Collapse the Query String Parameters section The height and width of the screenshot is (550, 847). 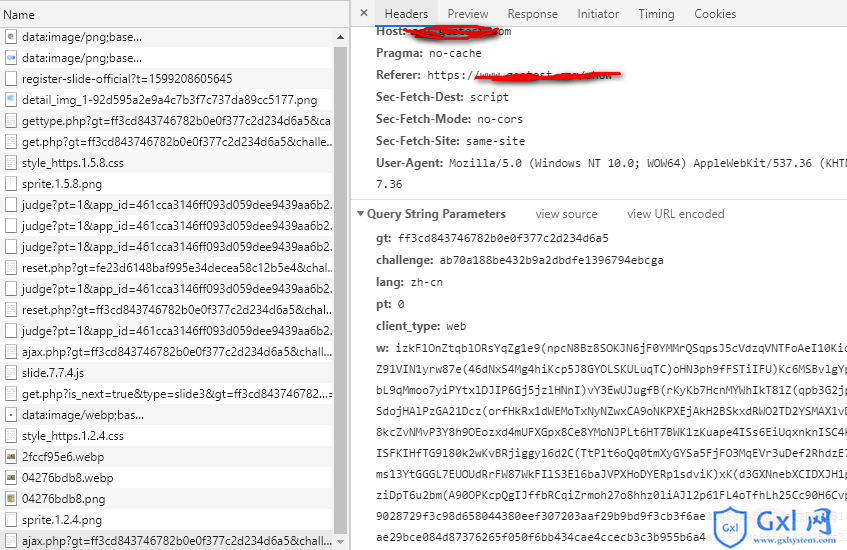coord(360,214)
